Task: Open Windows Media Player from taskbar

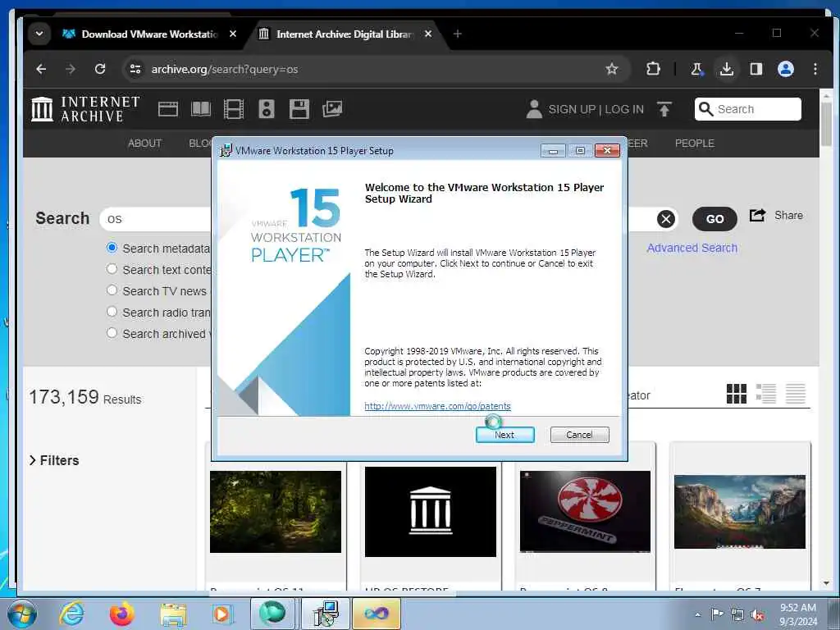Action: click(221, 614)
